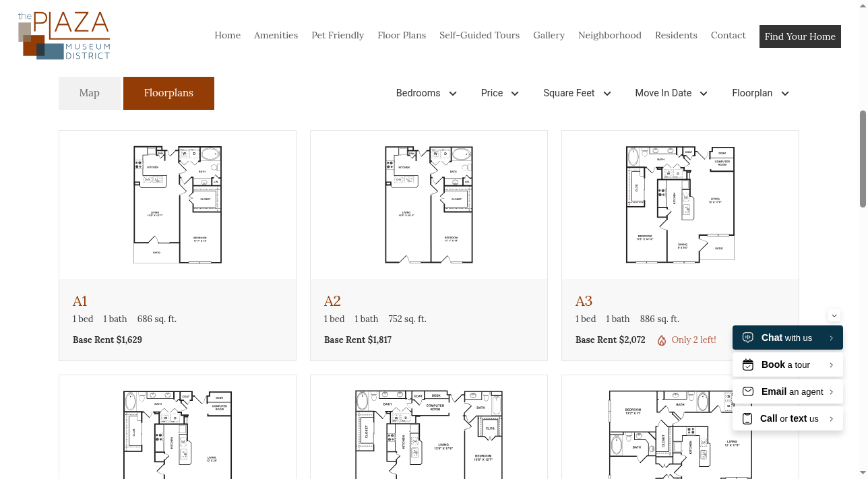The image size is (868, 479).
Task: Go to the Residents page
Action: pyautogui.click(x=676, y=35)
